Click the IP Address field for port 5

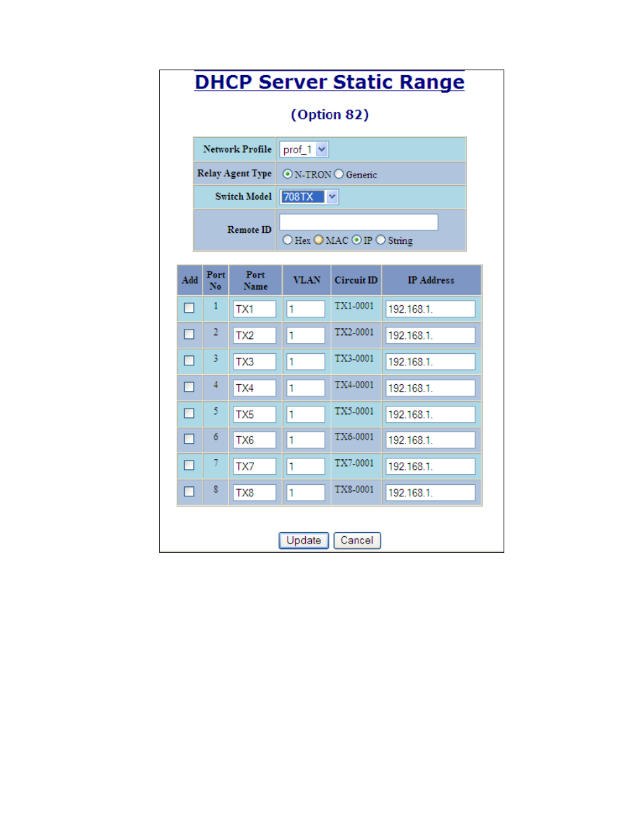click(x=431, y=415)
